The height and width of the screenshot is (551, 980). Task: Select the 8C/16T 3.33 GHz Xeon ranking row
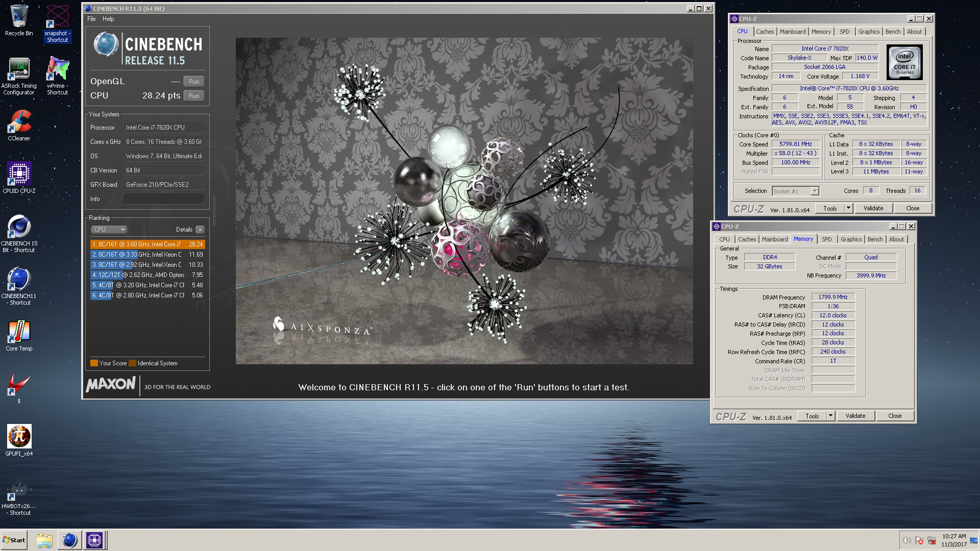pyautogui.click(x=148, y=255)
